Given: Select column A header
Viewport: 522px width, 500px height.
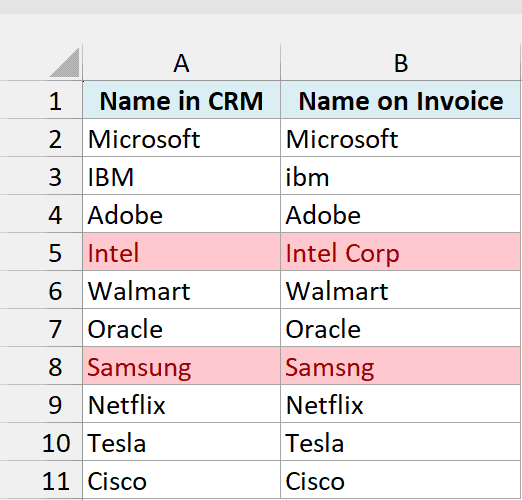Looking at the screenshot, I should click(181, 63).
